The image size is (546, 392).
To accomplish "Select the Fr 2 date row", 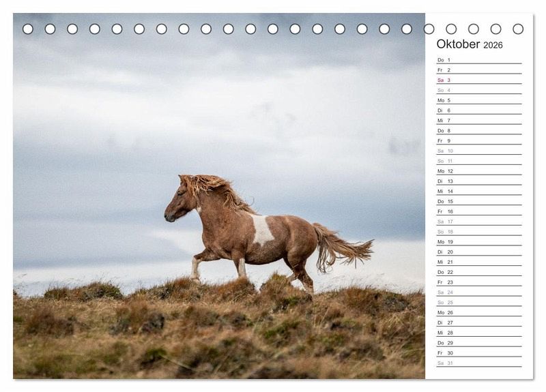I will tap(478, 70).
